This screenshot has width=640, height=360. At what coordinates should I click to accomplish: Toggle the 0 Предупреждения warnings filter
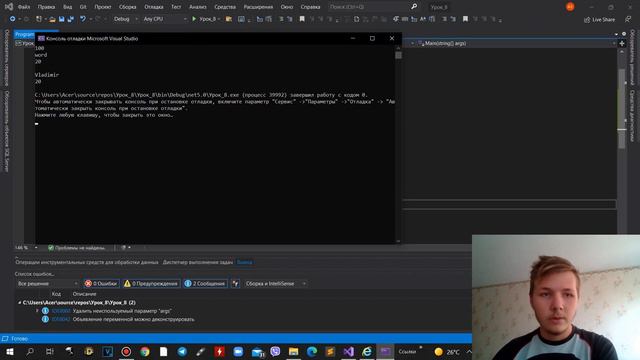pos(151,284)
